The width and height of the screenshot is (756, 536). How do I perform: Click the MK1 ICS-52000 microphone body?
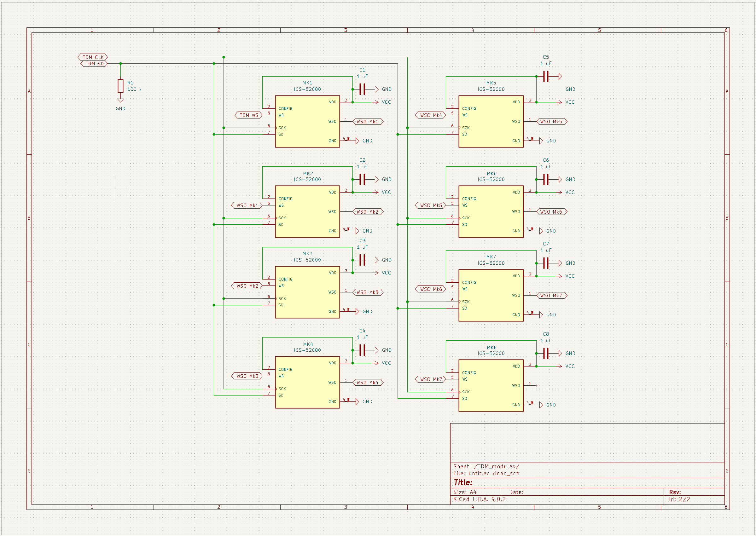[307, 121]
